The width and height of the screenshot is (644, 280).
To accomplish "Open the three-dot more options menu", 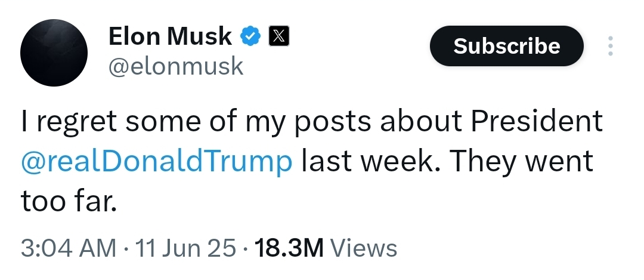I will (x=609, y=47).
